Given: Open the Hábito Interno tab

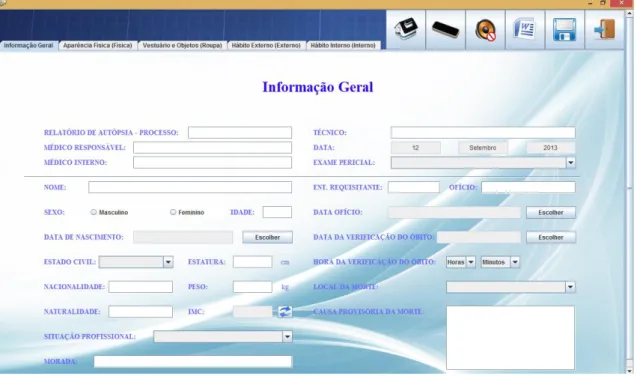Looking at the screenshot, I should pos(343,45).
